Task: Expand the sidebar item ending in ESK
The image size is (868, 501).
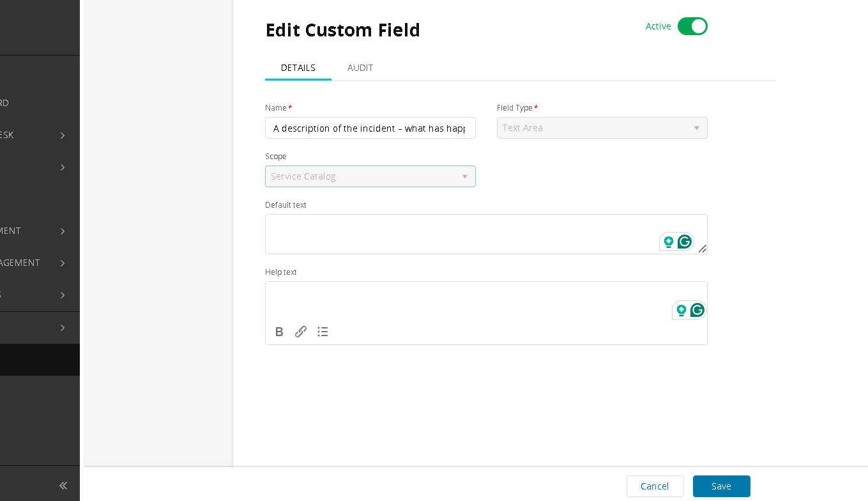Action: point(63,135)
